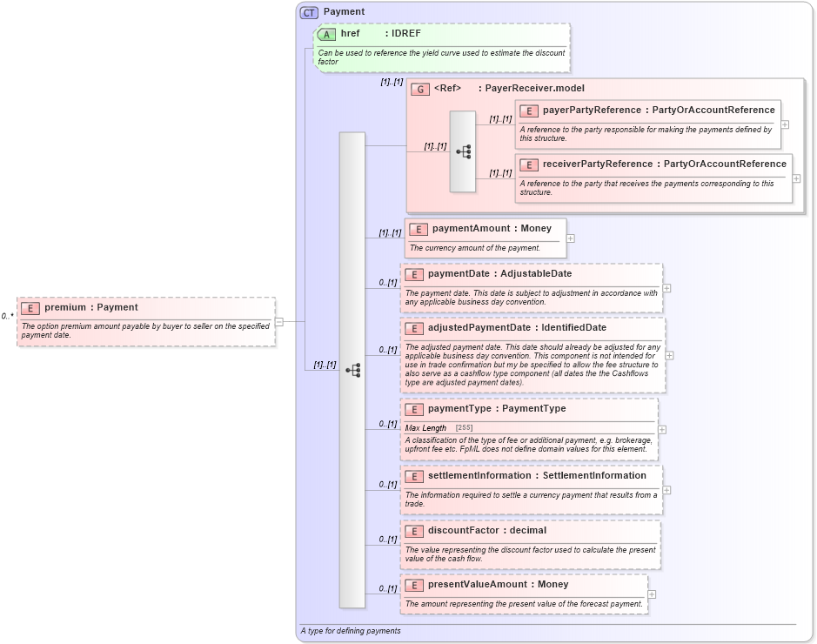Click the settlementInformation description text
817x644 pixels.
coord(531,500)
